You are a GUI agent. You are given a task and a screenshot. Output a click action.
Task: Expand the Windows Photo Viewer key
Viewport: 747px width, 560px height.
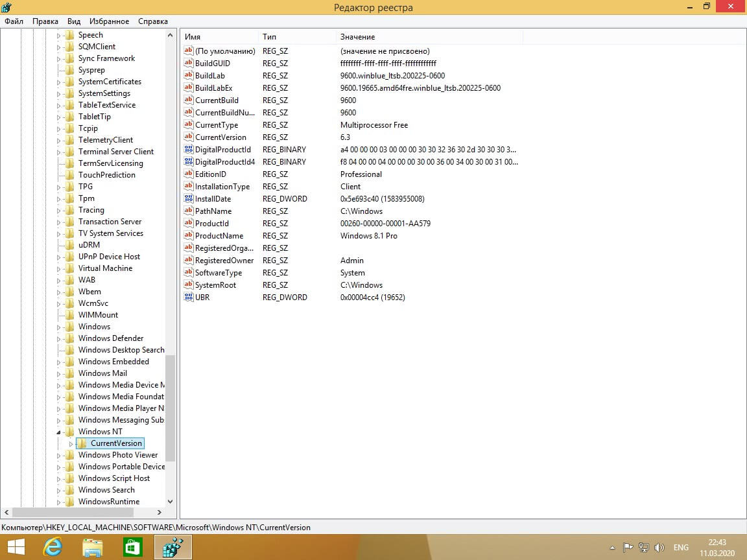tap(59, 456)
